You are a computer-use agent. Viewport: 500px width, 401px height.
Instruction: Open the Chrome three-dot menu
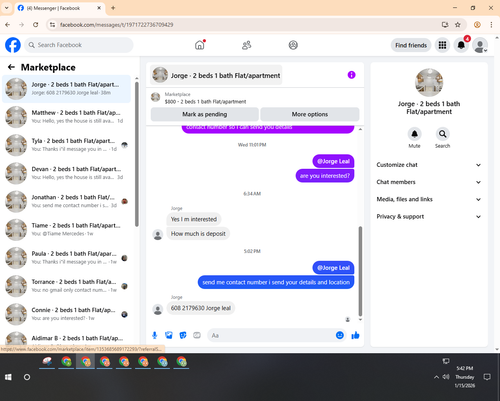click(491, 25)
